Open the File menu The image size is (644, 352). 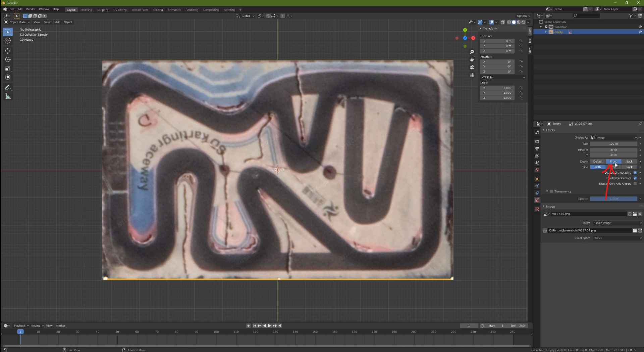[x=12, y=9]
